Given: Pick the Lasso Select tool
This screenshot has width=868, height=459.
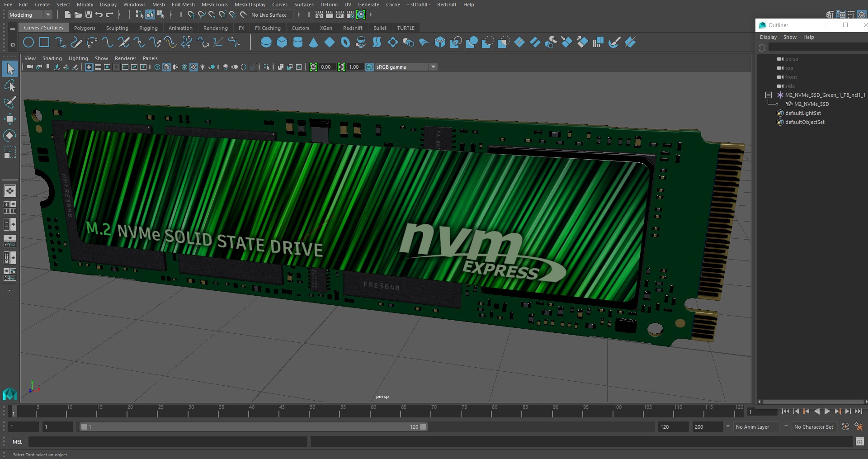Looking at the screenshot, I should click(x=10, y=86).
